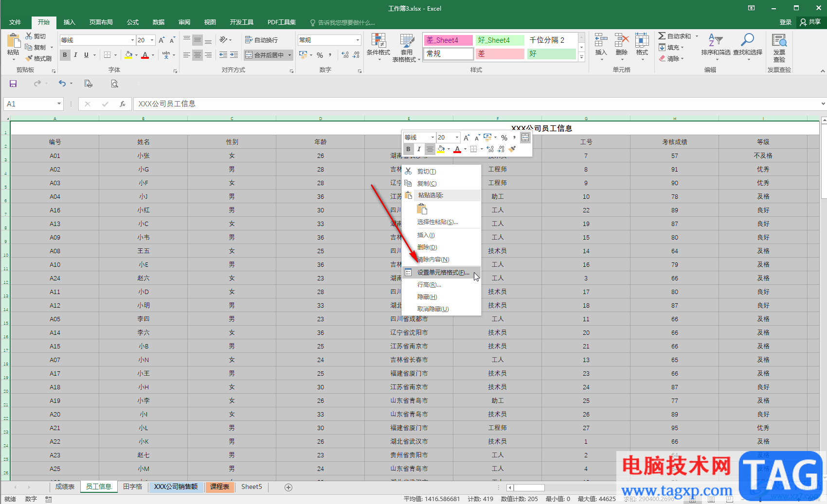Image resolution: width=827 pixels, height=504 pixels.
Task: Choose Copy (复制) in context menu
Action: tap(442, 184)
